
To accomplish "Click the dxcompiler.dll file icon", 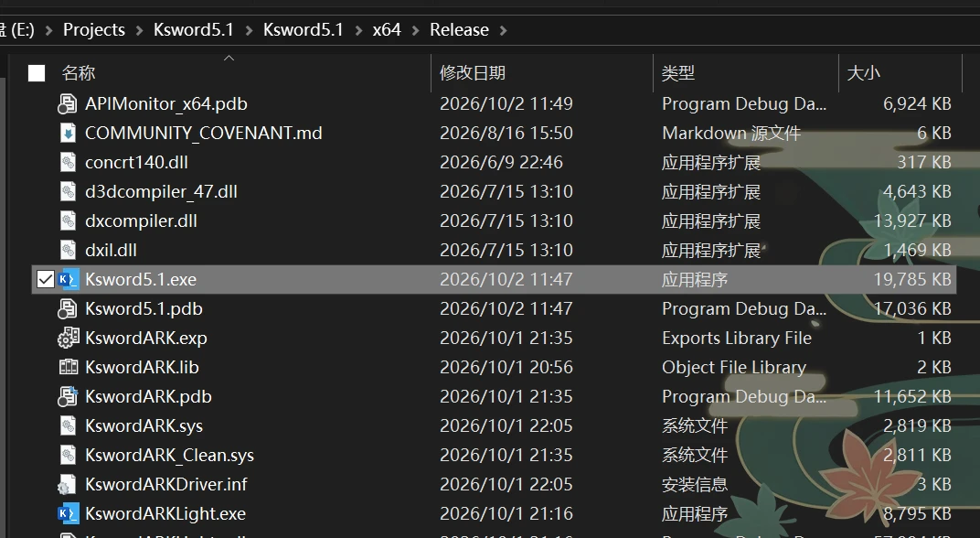I will [x=68, y=221].
